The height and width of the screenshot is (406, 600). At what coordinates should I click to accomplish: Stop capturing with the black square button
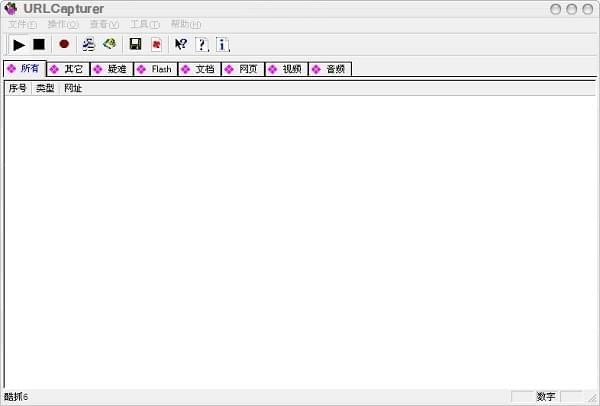click(x=39, y=45)
